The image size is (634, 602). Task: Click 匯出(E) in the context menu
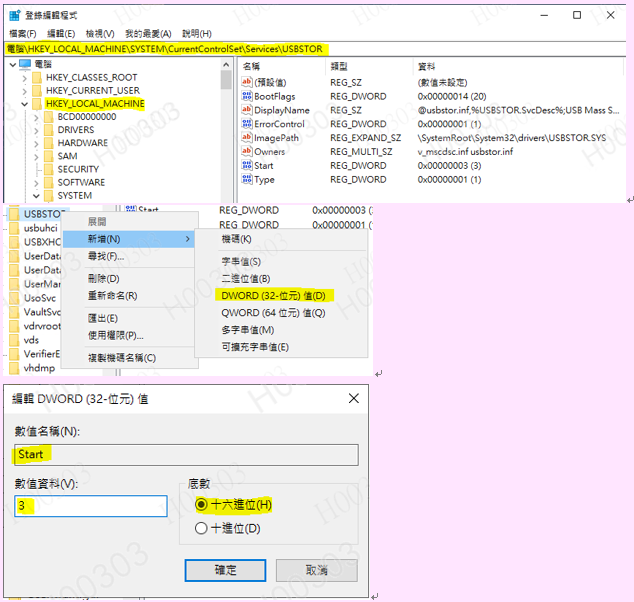point(103,318)
